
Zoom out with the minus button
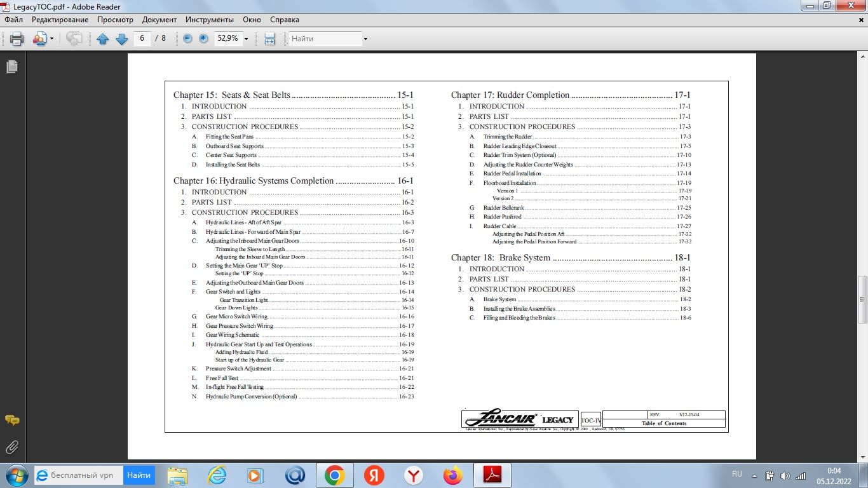click(x=187, y=39)
